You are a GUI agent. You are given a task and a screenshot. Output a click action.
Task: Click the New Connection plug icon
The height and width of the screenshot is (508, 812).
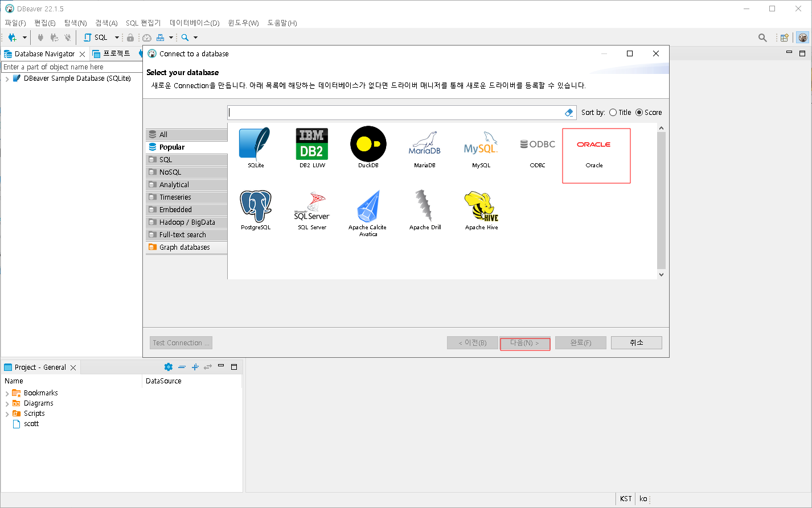(x=12, y=38)
